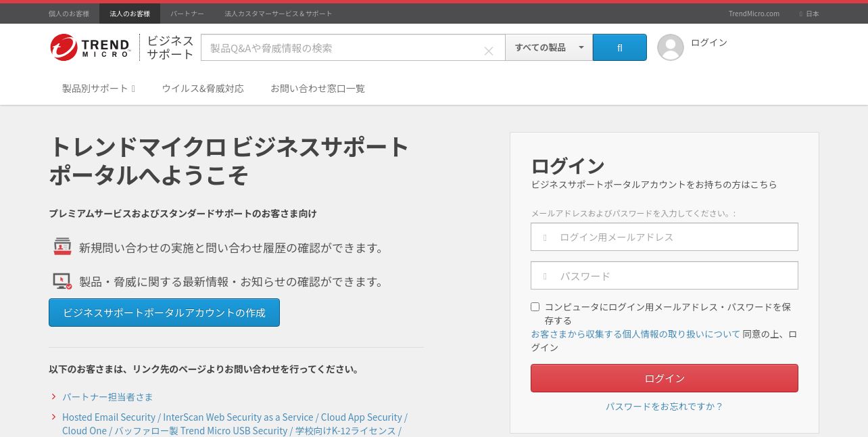Click the inquiry history icon
Image resolution: width=868 pixels, height=437 pixels.
click(x=62, y=246)
